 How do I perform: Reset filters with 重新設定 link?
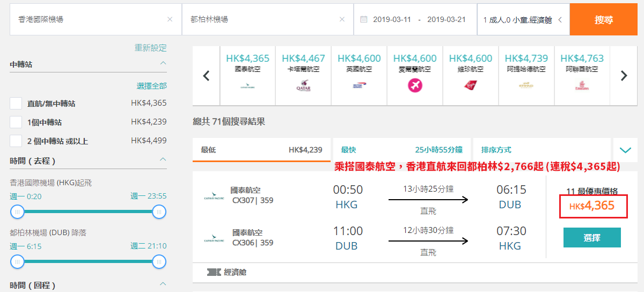pos(151,48)
